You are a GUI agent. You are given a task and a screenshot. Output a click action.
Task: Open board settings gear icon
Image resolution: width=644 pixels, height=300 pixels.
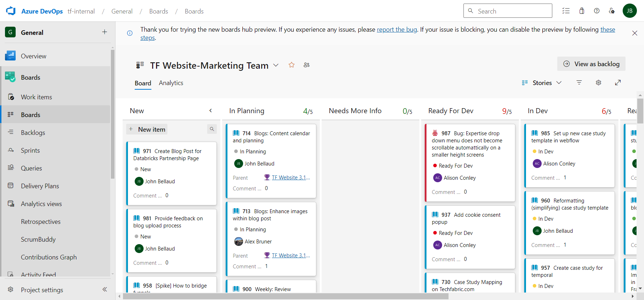[599, 83]
